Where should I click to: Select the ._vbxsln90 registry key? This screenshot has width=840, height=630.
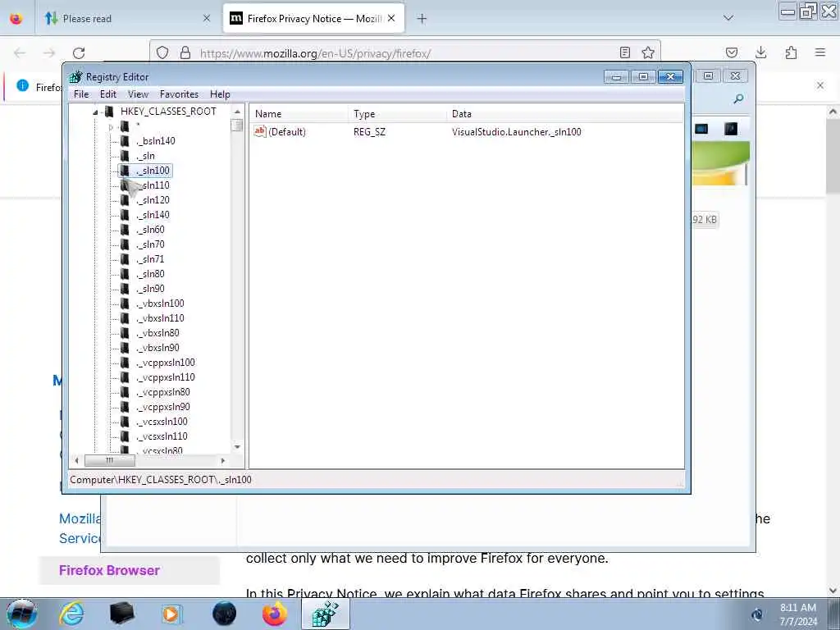(x=158, y=347)
